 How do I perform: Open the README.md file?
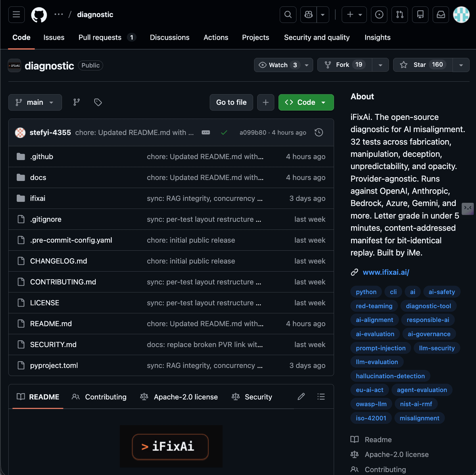(x=51, y=324)
